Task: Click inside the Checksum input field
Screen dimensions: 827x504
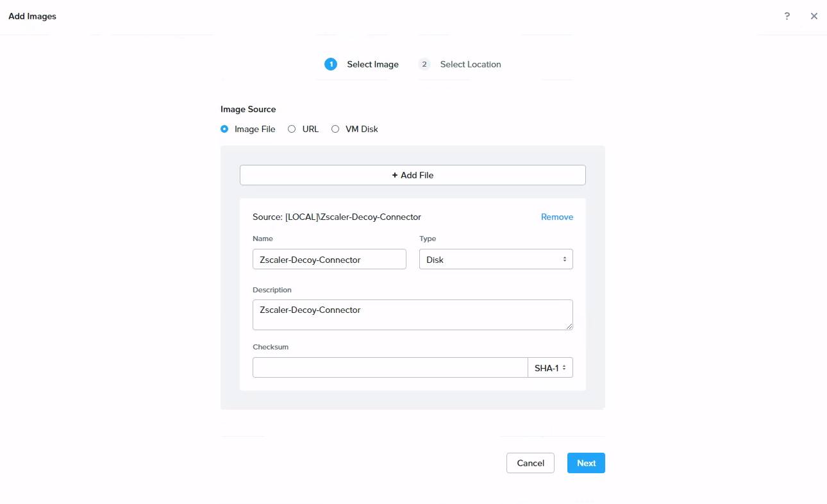Action: click(390, 367)
